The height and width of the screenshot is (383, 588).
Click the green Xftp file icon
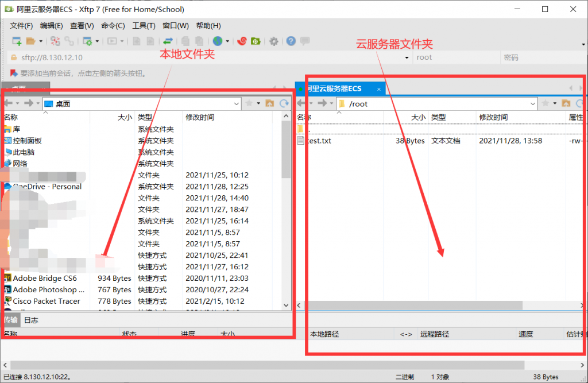coord(256,41)
